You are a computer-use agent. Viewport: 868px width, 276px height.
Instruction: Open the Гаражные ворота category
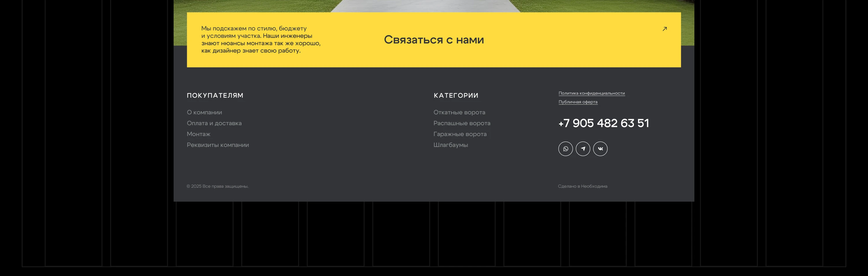(x=460, y=134)
